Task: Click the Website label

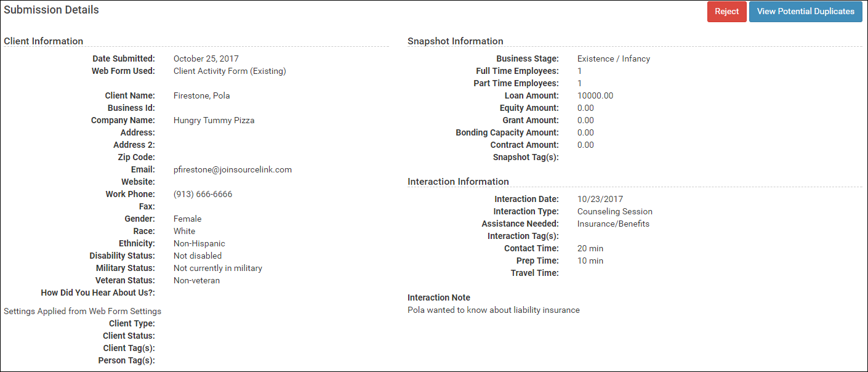Action: pyautogui.click(x=138, y=182)
